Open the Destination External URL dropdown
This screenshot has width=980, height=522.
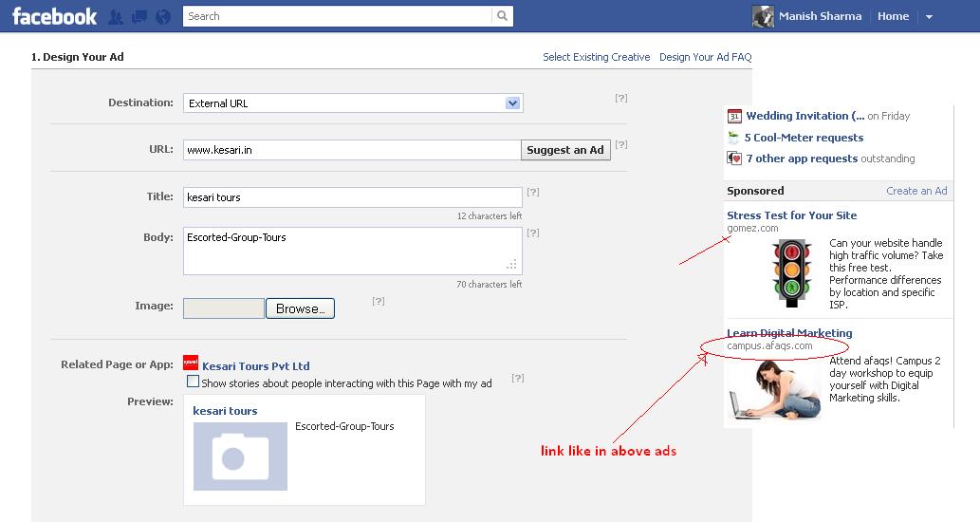(x=353, y=103)
